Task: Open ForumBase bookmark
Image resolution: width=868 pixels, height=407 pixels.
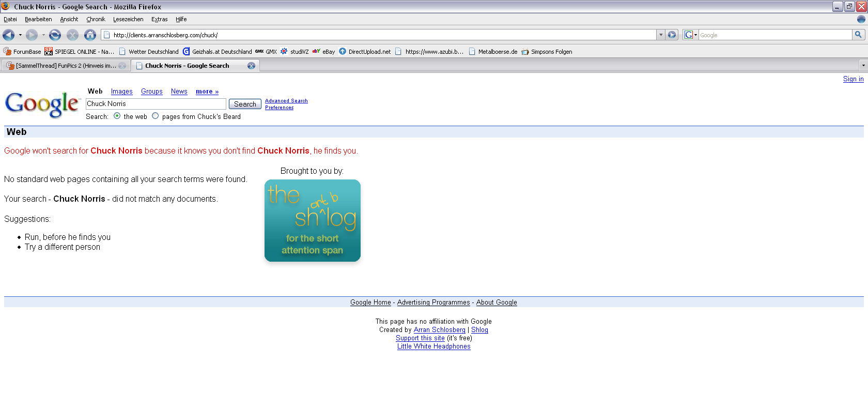Action: point(22,51)
